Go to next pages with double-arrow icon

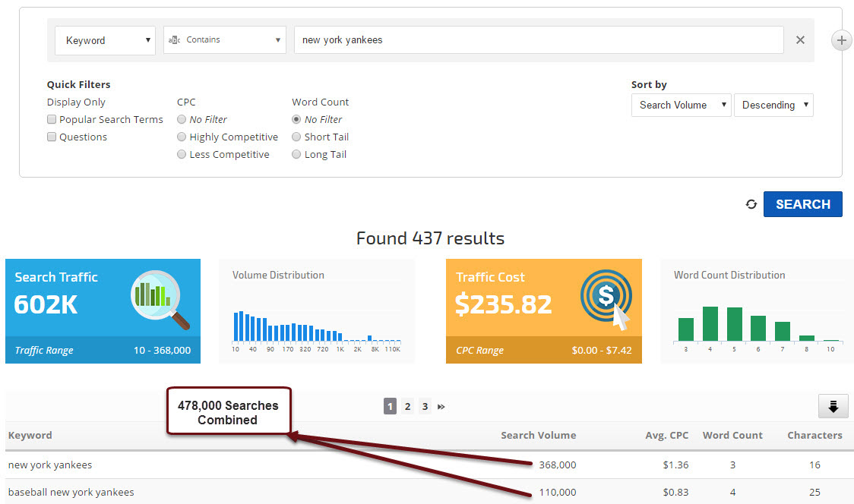(x=441, y=407)
